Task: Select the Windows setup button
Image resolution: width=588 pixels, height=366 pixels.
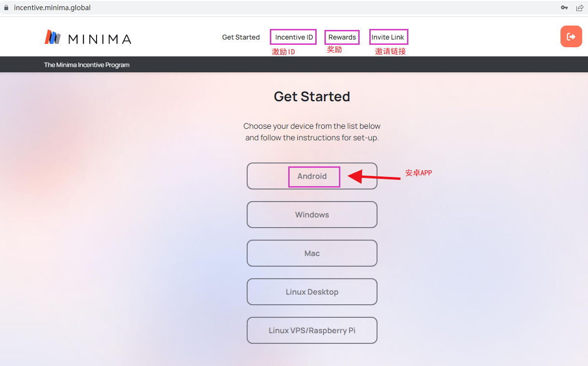Action: click(x=312, y=215)
